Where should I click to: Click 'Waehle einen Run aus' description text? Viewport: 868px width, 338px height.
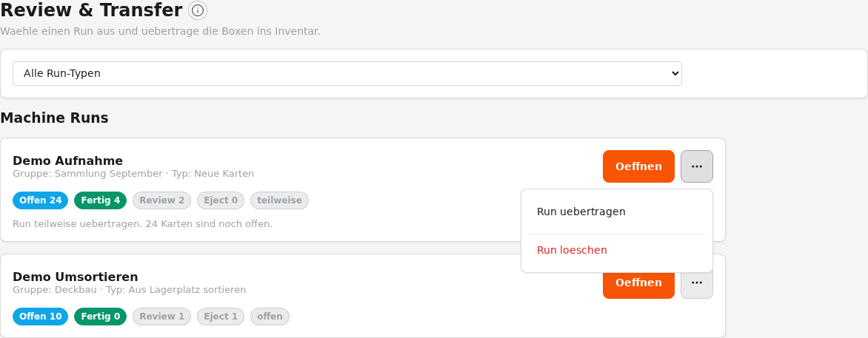pos(160,32)
